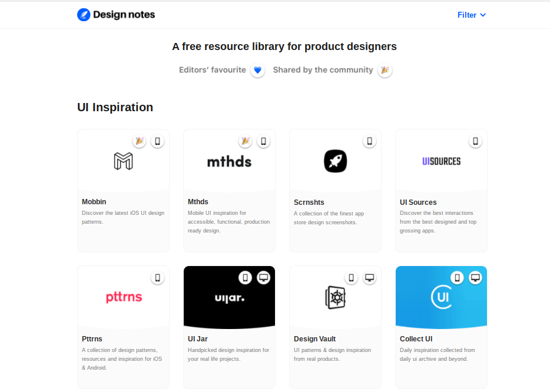The image size is (550, 392).
Task: Open the Scrnshts rocket logo
Action: 335,161
